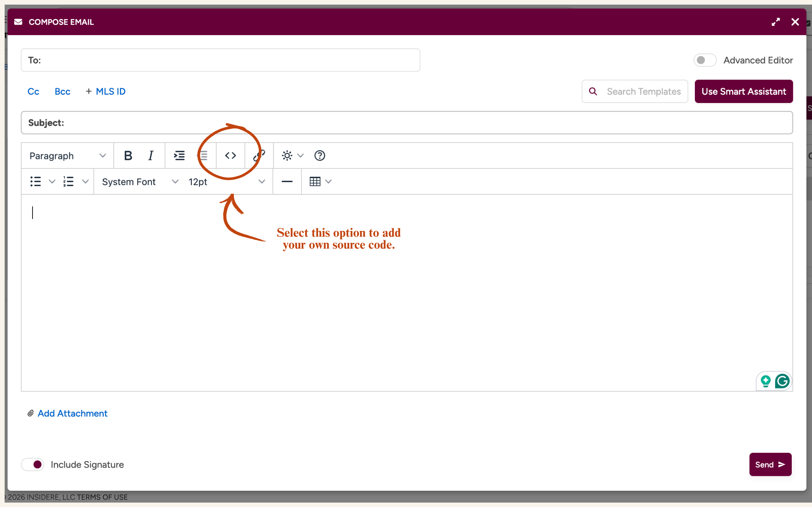Insert a table

pyautogui.click(x=315, y=181)
